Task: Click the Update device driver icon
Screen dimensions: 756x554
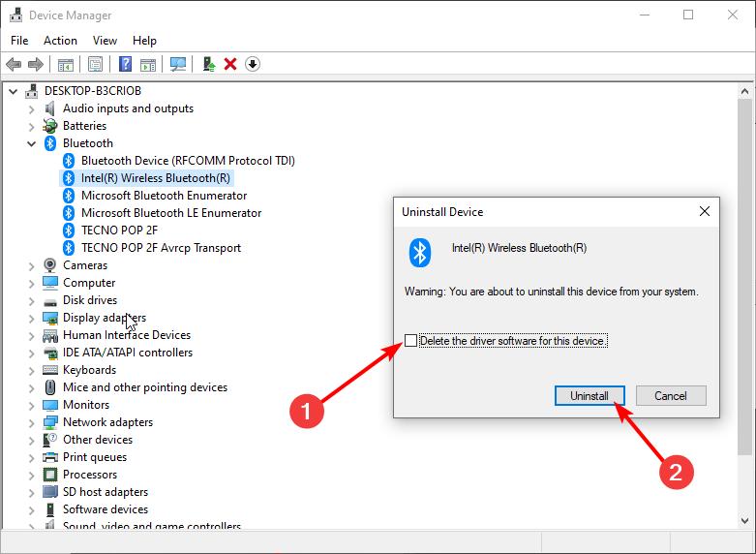Action: tap(209, 64)
